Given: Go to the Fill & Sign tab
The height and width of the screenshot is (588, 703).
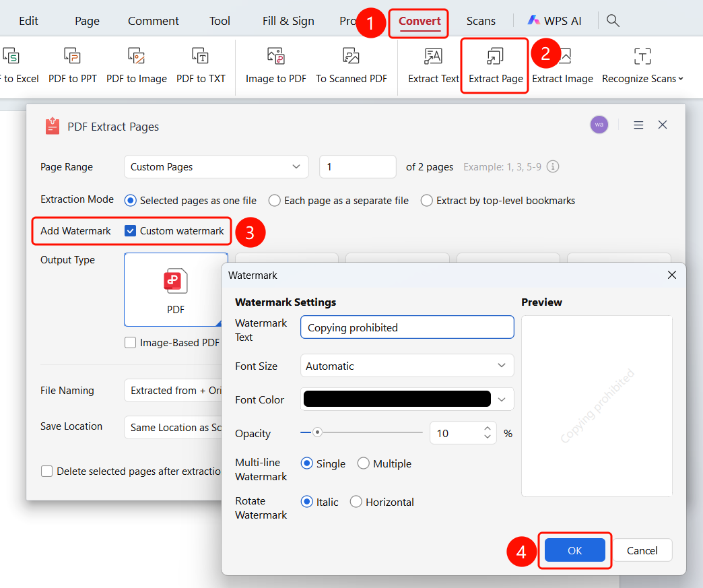Looking at the screenshot, I should [x=288, y=21].
